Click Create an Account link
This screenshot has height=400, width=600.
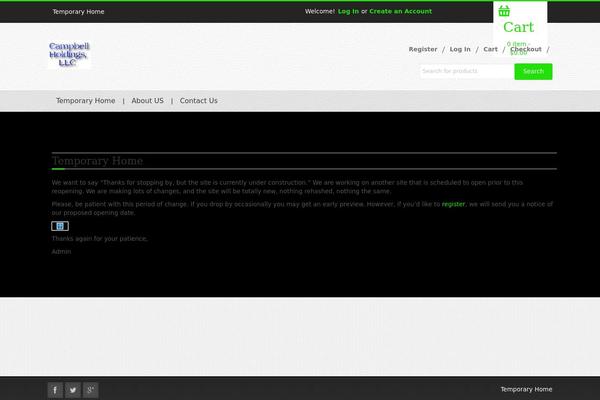(x=400, y=11)
